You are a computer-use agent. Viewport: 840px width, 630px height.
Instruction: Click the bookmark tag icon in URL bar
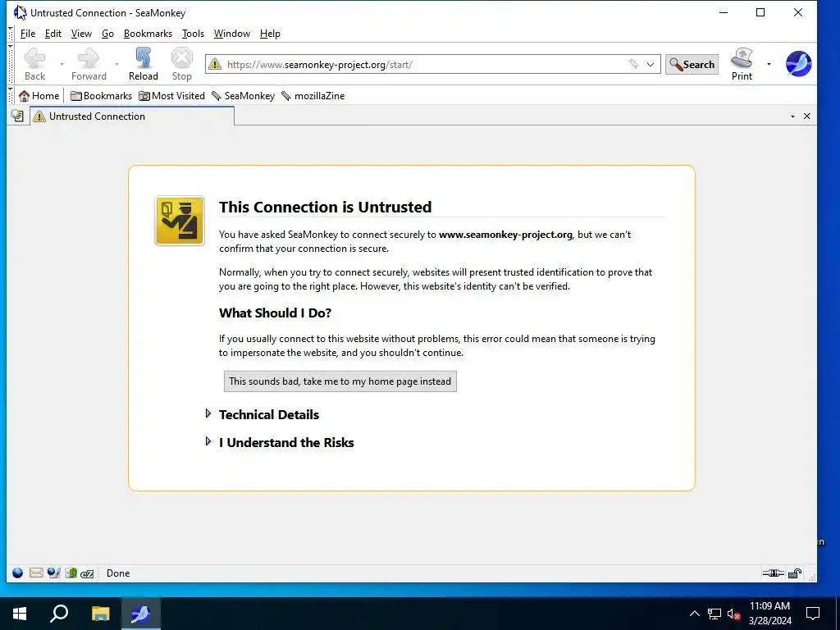(x=634, y=64)
